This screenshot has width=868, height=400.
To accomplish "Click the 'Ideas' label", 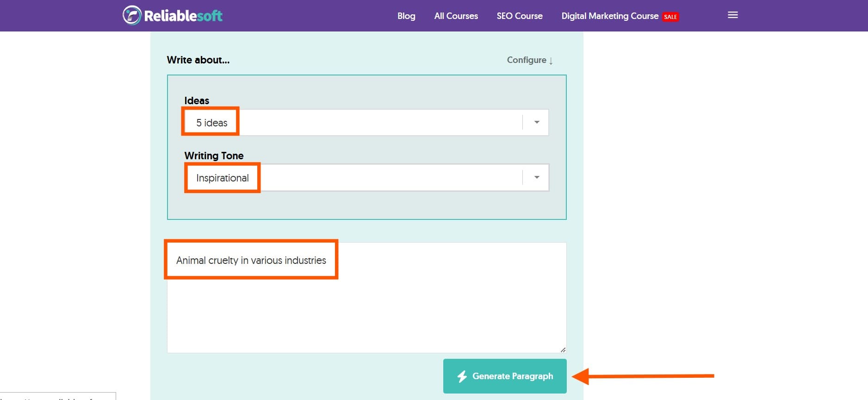I will 197,100.
